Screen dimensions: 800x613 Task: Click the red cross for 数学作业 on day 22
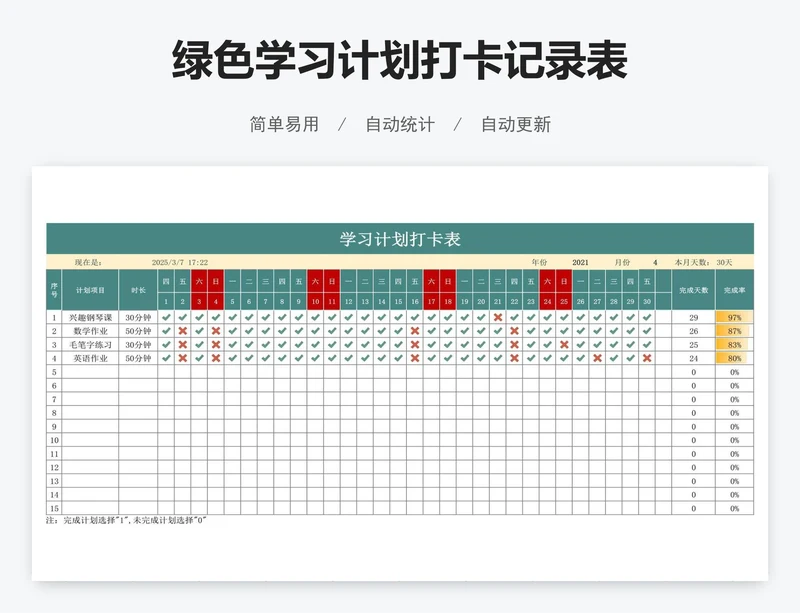pyautogui.click(x=514, y=331)
